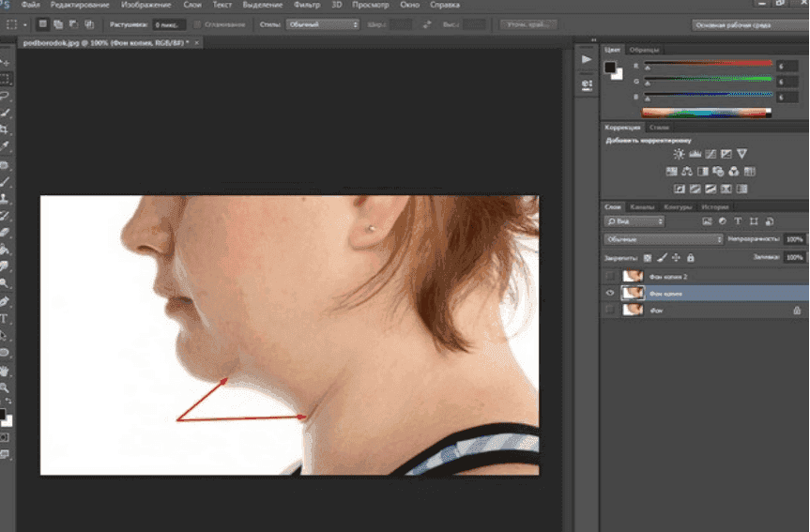Viewport: 810px width, 532px height.
Task: Choose the Horizontal Type tool
Action: [x=6, y=318]
